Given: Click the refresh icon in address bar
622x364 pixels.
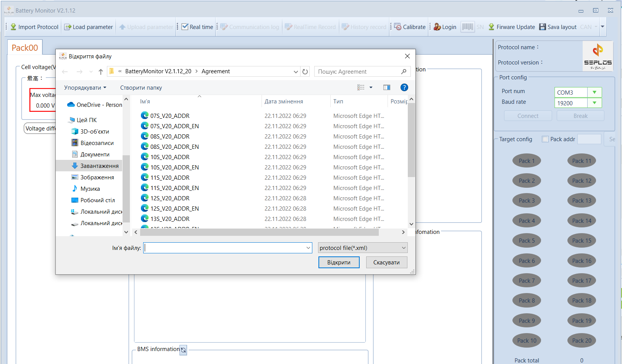Looking at the screenshot, I should [305, 72].
